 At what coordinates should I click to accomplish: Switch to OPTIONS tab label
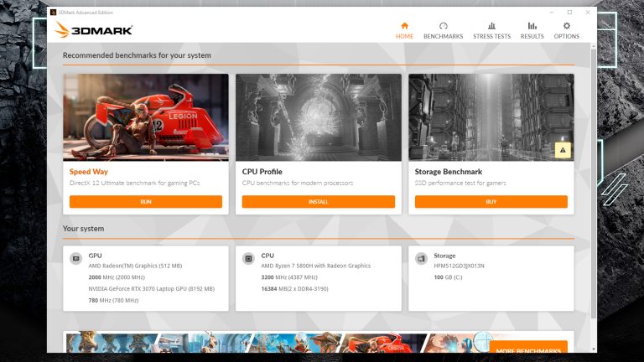point(566,36)
